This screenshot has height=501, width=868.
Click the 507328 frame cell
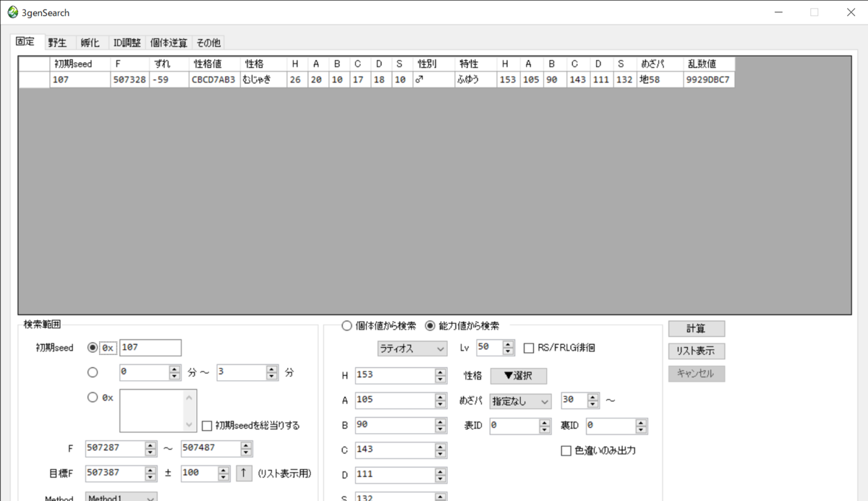(x=129, y=80)
